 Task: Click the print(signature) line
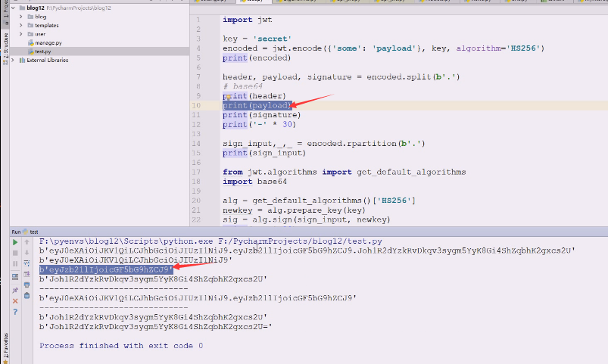[x=261, y=115]
